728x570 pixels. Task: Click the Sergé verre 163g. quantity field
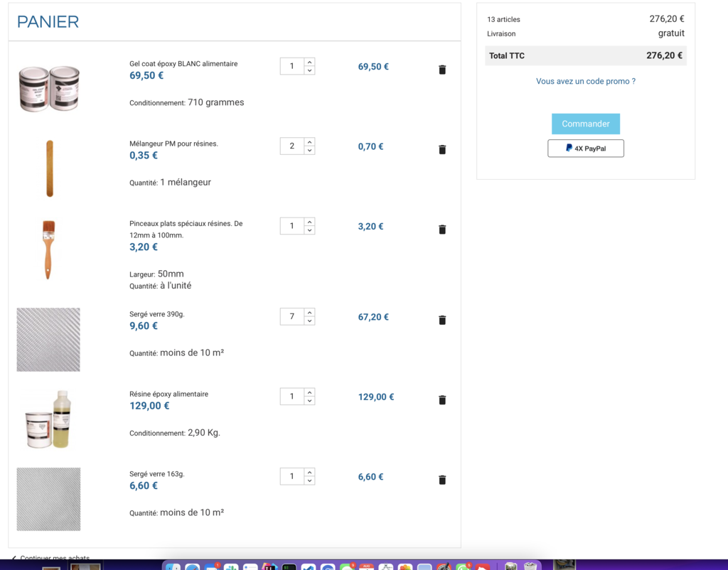click(292, 475)
